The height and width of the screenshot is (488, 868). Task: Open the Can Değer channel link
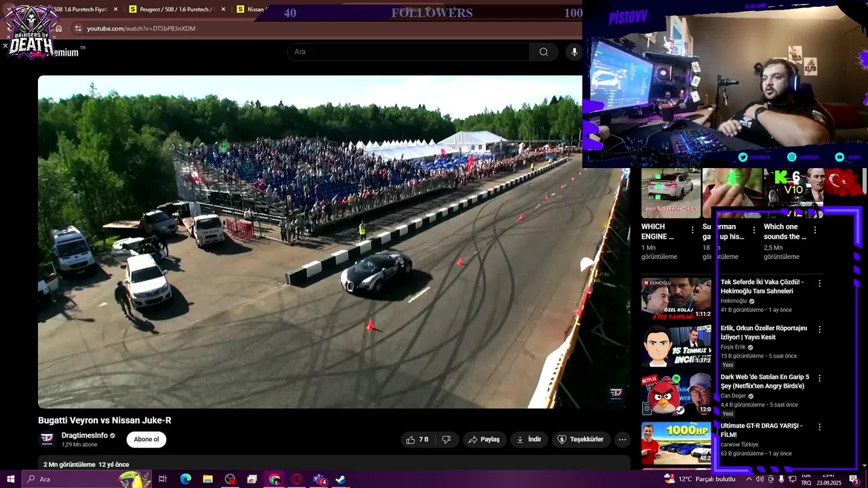pyautogui.click(x=733, y=396)
